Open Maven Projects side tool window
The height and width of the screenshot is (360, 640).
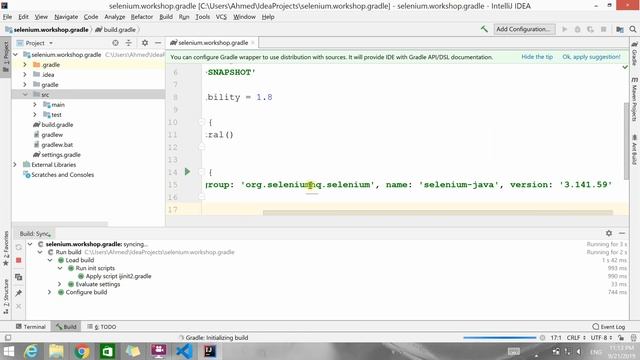point(634,100)
